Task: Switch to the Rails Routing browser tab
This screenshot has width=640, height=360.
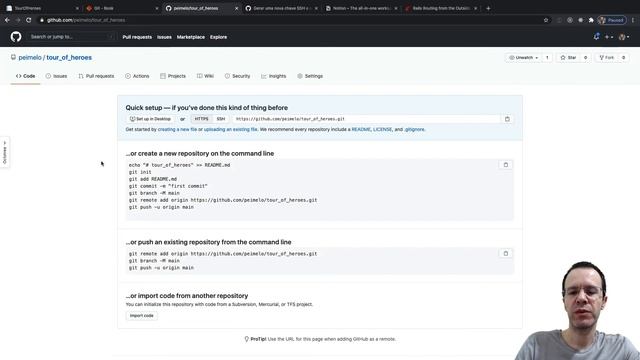Action: [441, 8]
